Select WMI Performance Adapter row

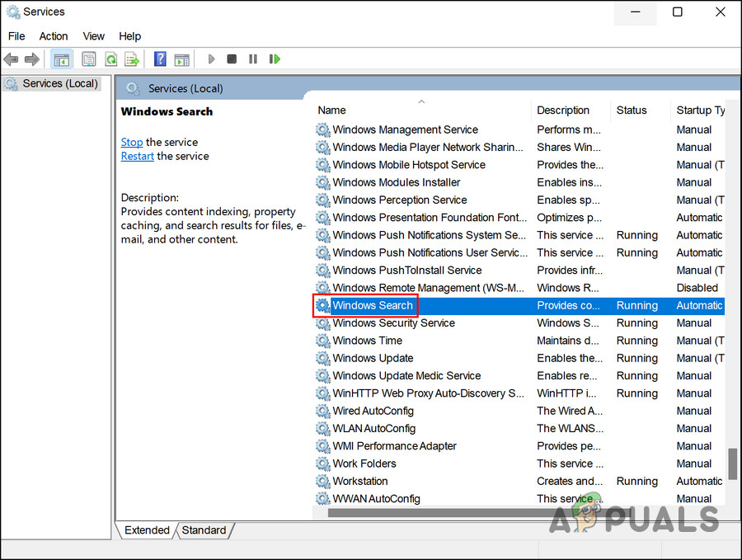click(x=519, y=446)
